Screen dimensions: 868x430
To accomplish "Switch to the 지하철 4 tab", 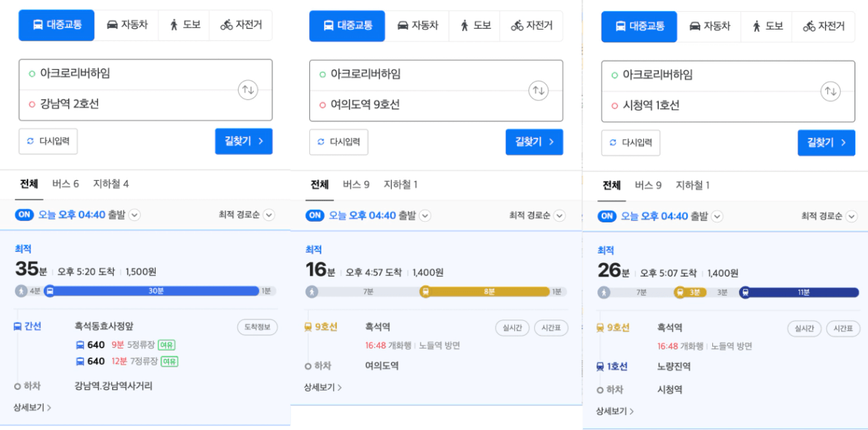I will tap(111, 184).
